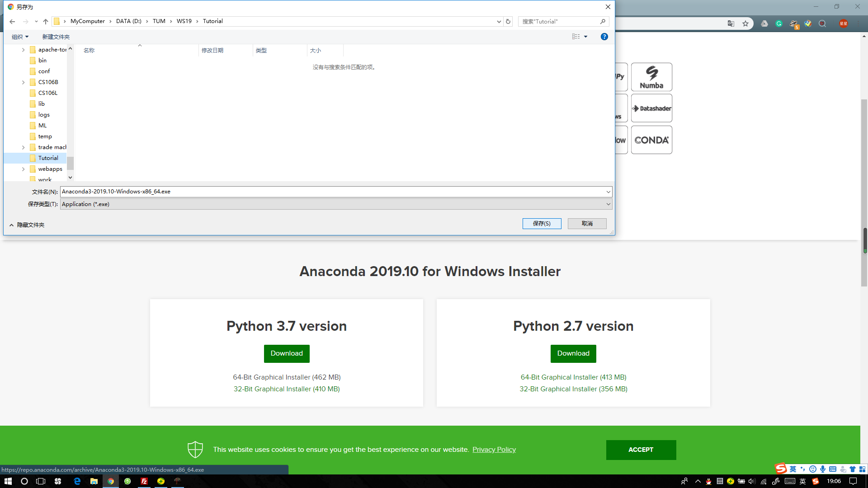Select Privacy Policy link on webpage

point(494,449)
